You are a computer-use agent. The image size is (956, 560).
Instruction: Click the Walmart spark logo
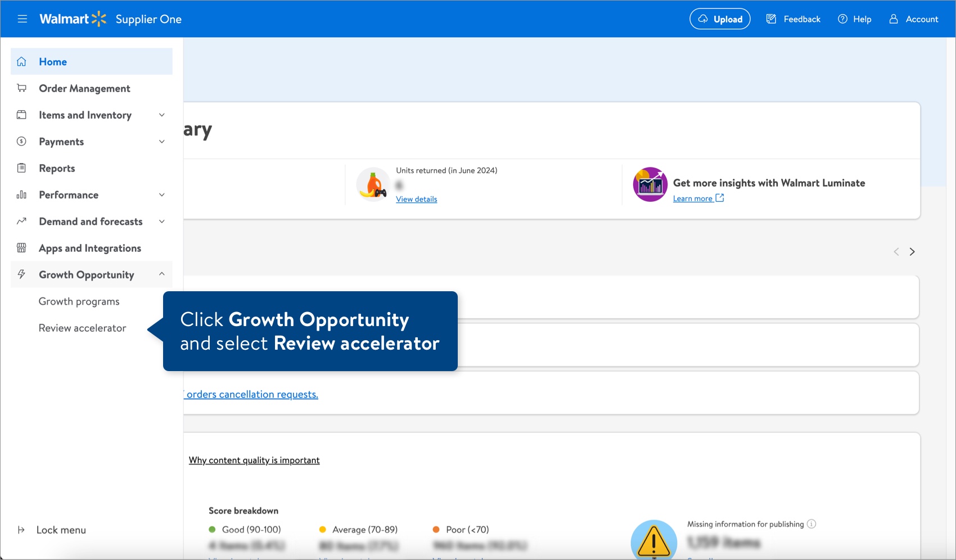tap(99, 19)
